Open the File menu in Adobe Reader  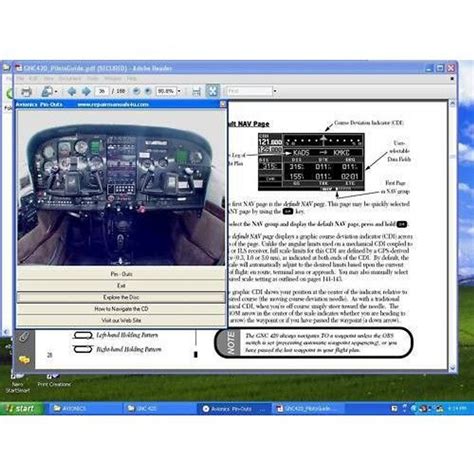(x=20, y=79)
